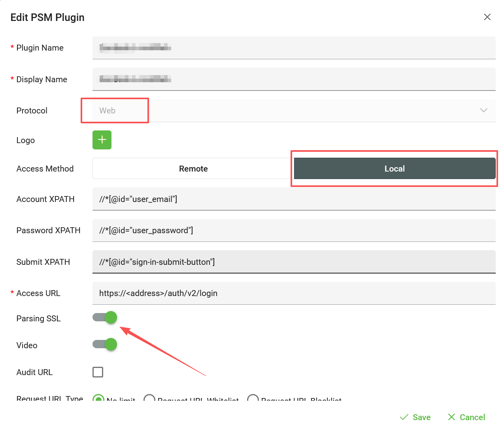The image size is (504, 432).
Task: Toggle the Parsing SSL switch
Action: [105, 317]
